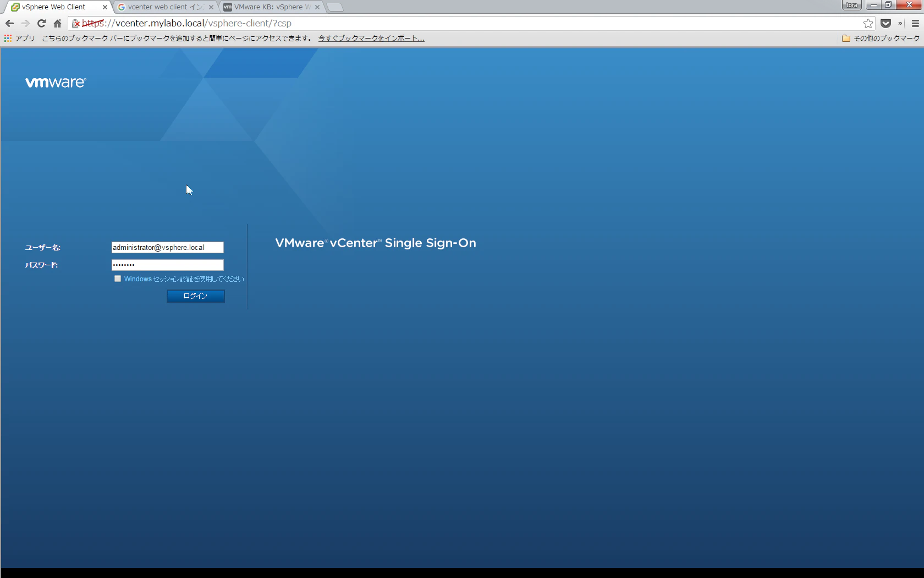Image resolution: width=924 pixels, height=578 pixels.
Task: Click the tora profile button
Action: click(851, 5)
